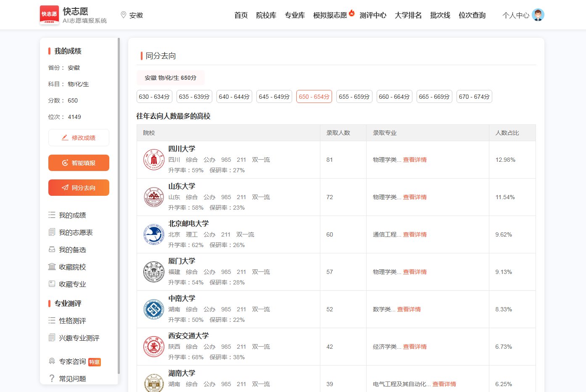
Task: Click the 北京邮电大学 emblem
Action: tap(154, 234)
